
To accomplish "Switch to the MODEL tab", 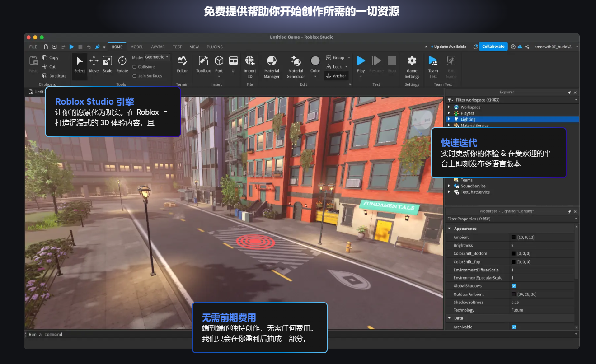I will pyautogui.click(x=137, y=47).
